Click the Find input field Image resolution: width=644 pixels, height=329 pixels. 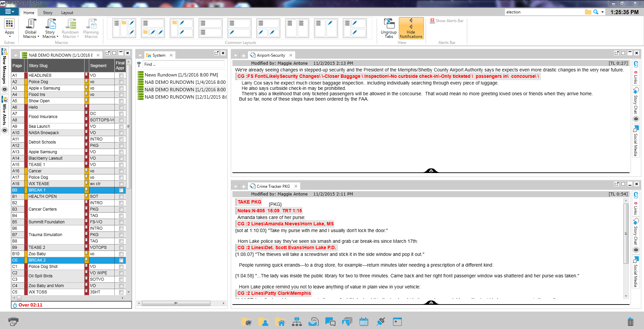point(183,64)
